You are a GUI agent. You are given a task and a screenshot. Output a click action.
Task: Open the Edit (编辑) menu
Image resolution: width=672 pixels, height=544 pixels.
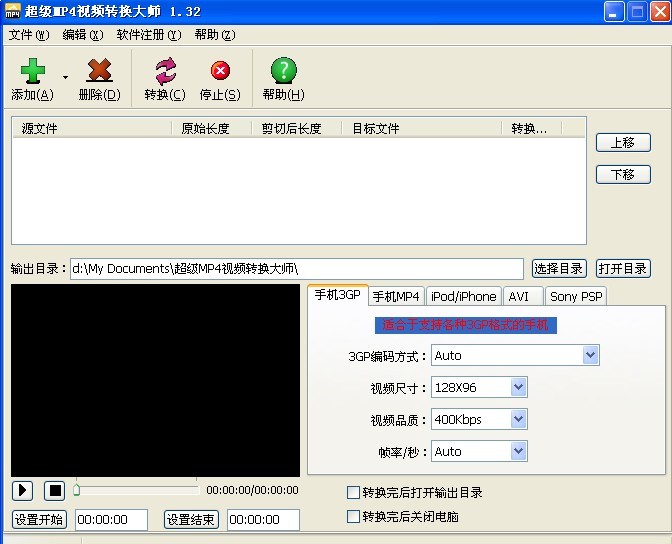pyautogui.click(x=83, y=35)
